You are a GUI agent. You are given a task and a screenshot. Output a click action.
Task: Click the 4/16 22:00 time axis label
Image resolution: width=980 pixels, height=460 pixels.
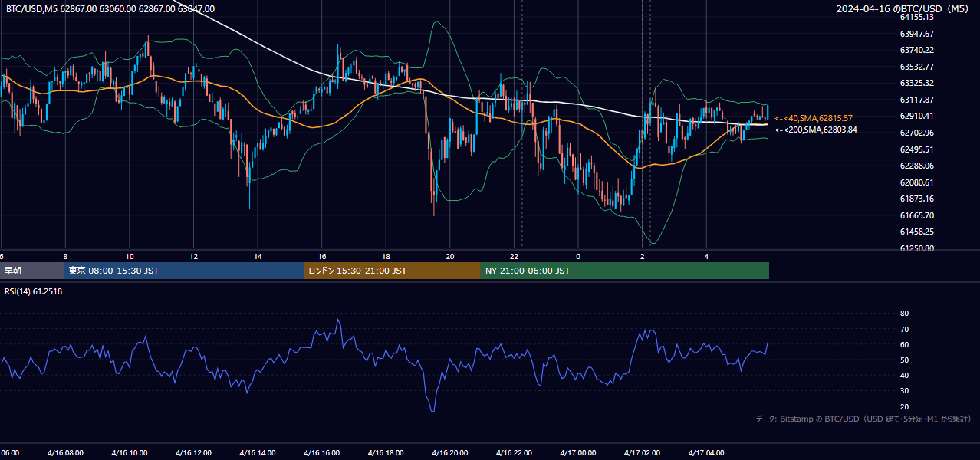coord(514,453)
